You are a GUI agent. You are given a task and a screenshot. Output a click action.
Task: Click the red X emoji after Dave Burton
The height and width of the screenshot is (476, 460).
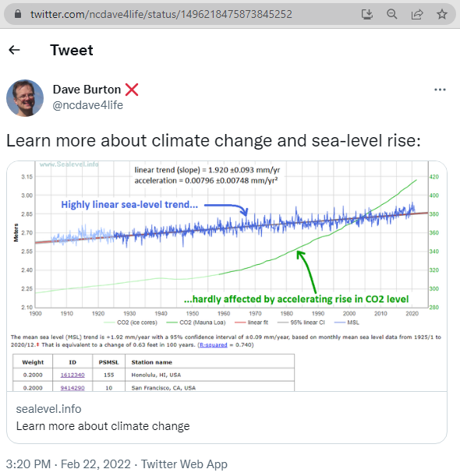pyautogui.click(x=132, y=90)
